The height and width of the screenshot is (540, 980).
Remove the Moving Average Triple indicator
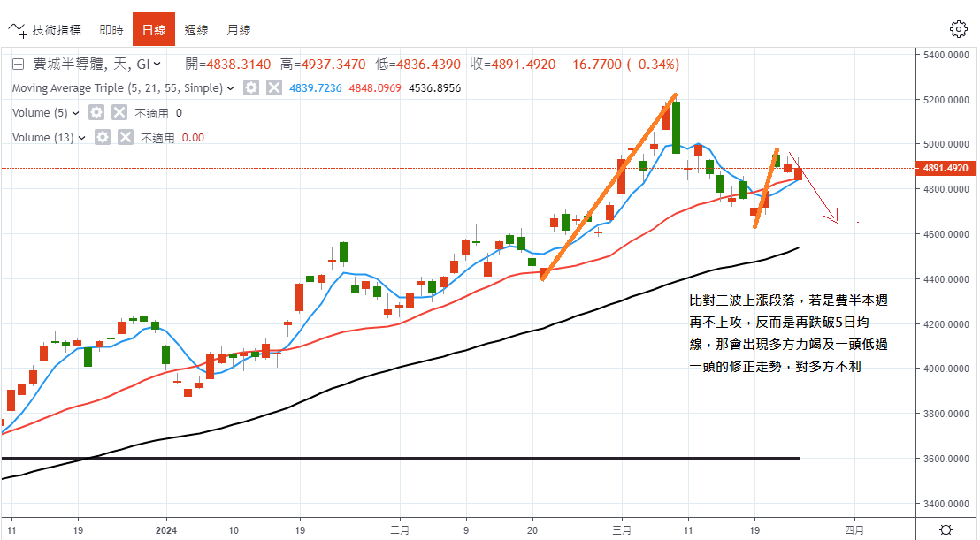point(274,88)
